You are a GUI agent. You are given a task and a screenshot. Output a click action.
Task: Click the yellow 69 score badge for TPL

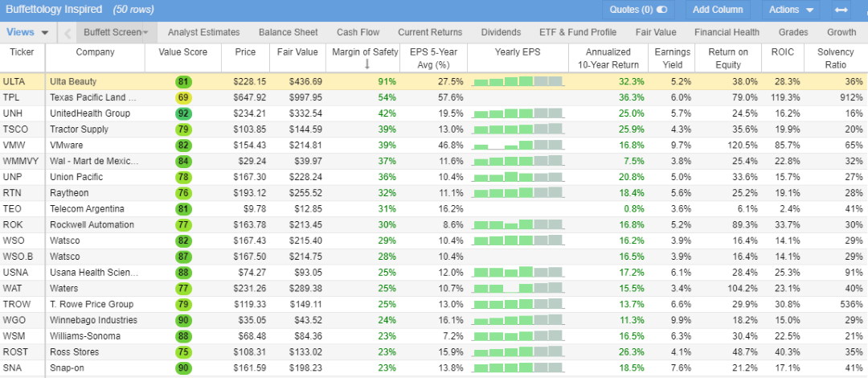[x=183, y=98]
